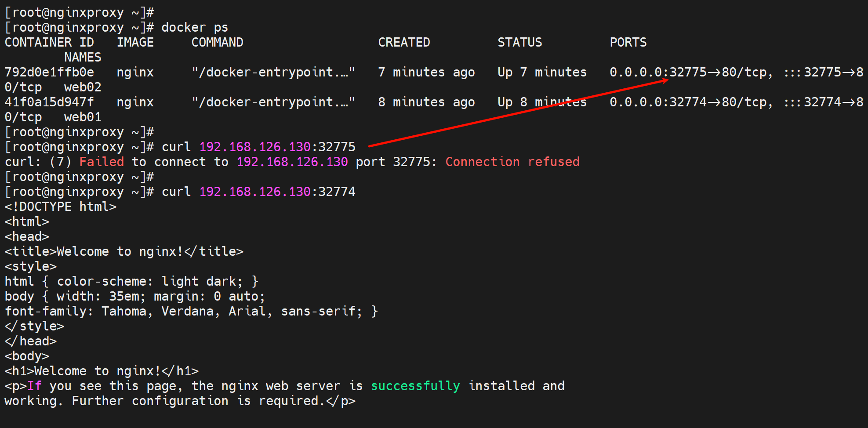
Task: Click the container ID 41f0a15d947f
Action: coord(49,102)
